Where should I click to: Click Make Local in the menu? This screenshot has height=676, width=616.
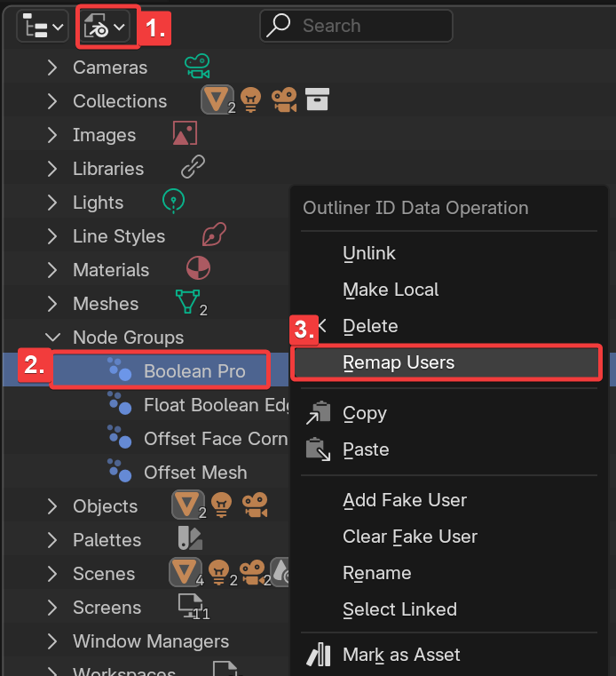pyautogui.click(x=391, y=290)
